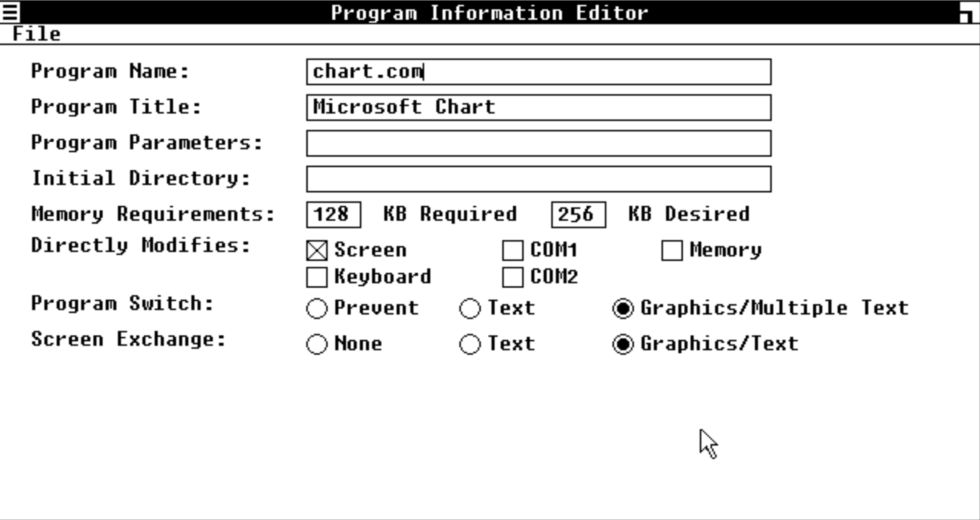Click the 'Program Name:' label

pyautogui.click(x=110, y=71)
